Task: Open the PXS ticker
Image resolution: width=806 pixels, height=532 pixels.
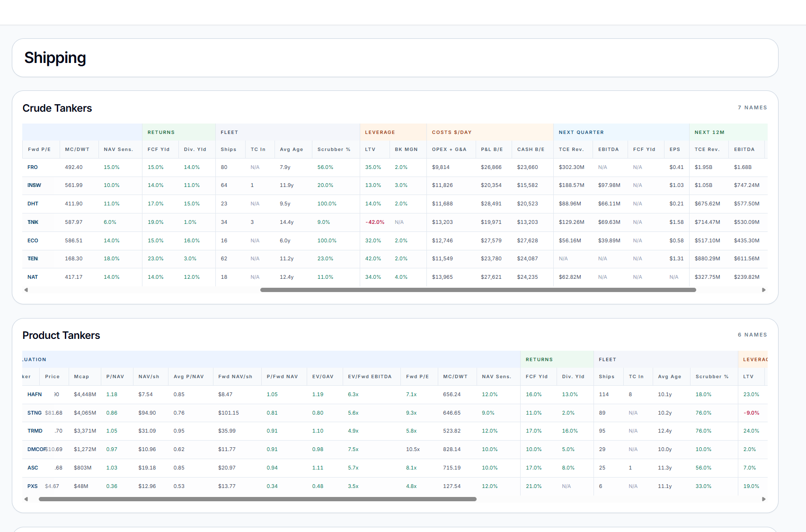Action: click(x=33, y=486)
